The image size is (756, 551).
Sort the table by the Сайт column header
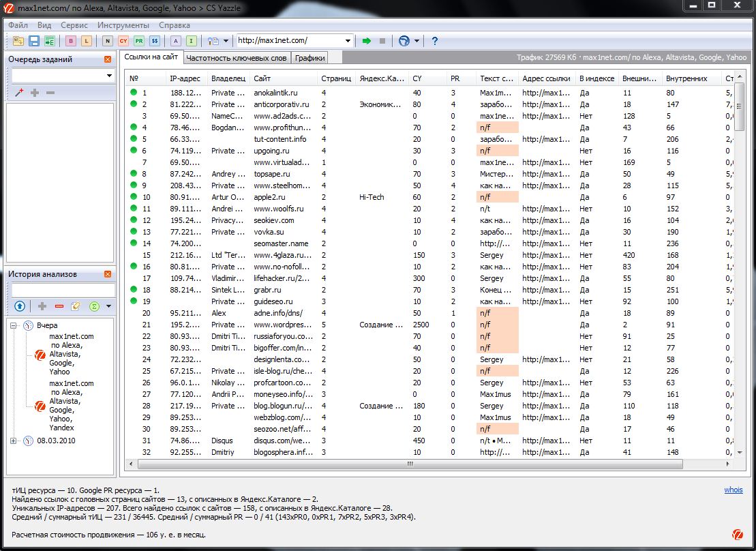pyautogui.click(x=262, y=78)
